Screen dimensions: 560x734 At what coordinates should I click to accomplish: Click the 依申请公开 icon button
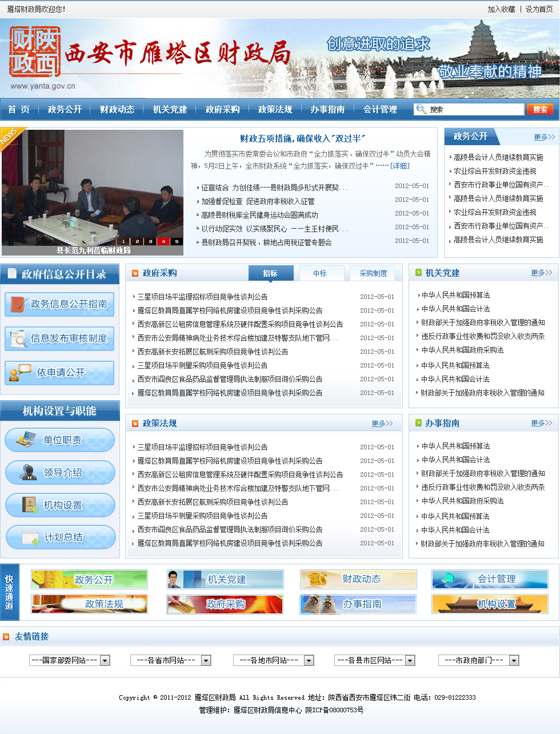59,373
